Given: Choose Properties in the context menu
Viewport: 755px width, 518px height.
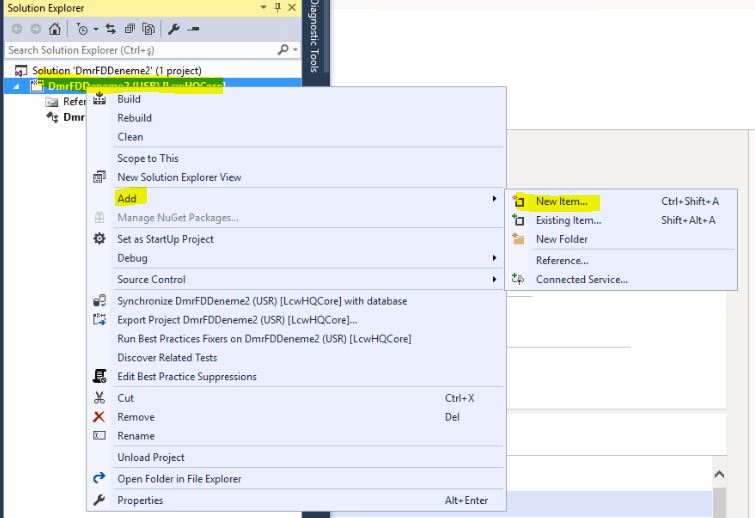Looking at the screenshot, I should [140, 500].
